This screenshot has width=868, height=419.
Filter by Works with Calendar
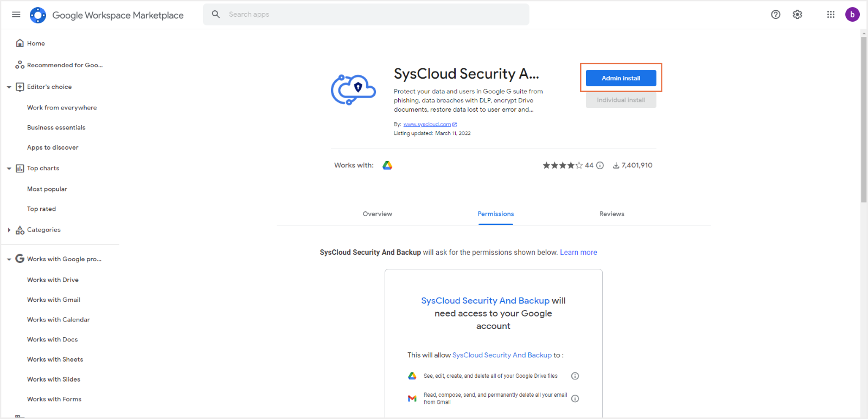[59, 320]
